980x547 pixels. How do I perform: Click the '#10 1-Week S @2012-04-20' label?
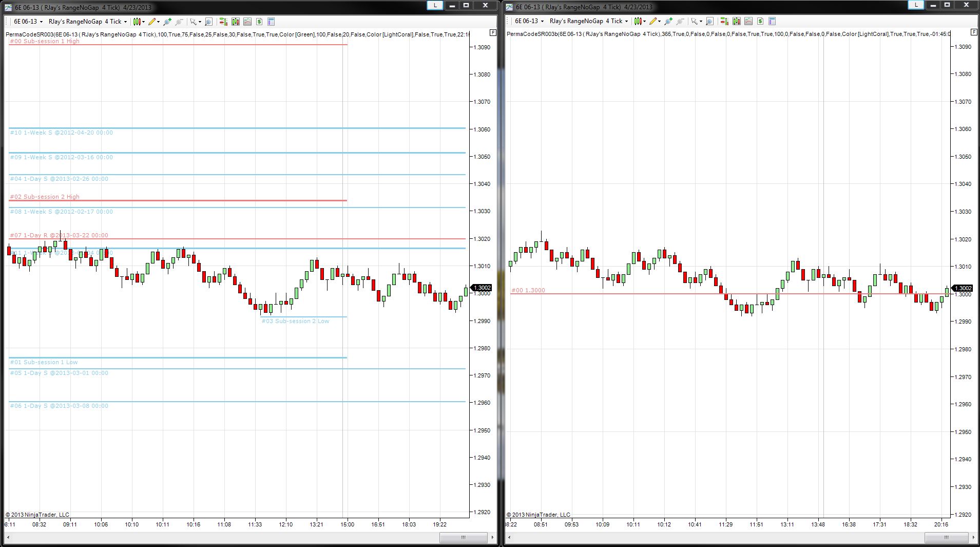62,133
